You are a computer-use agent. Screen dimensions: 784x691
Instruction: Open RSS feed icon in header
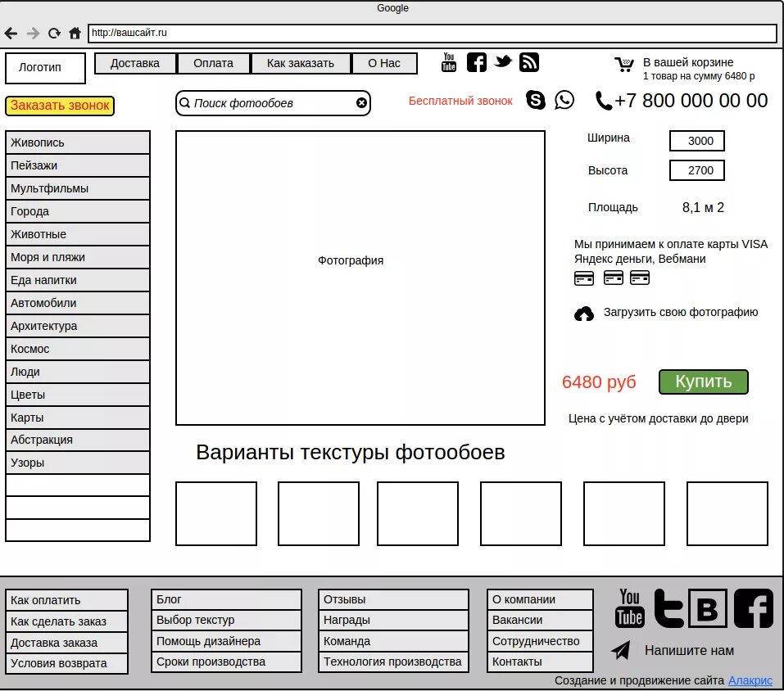coord(529,62)
